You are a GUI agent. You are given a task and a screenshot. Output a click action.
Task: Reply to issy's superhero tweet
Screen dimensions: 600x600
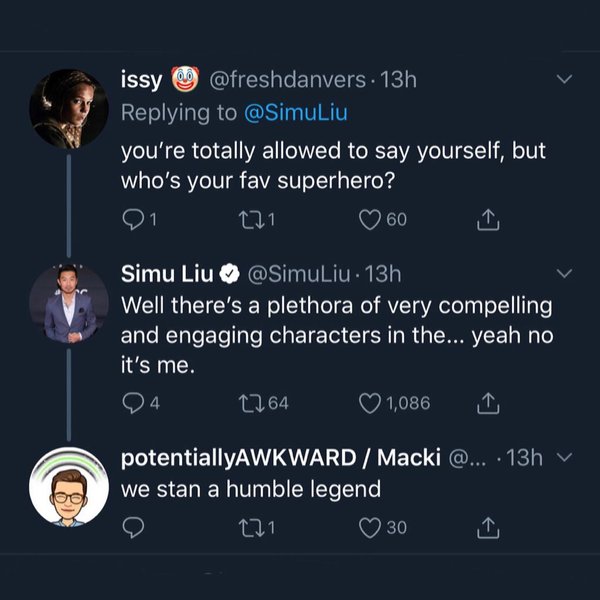133,220
